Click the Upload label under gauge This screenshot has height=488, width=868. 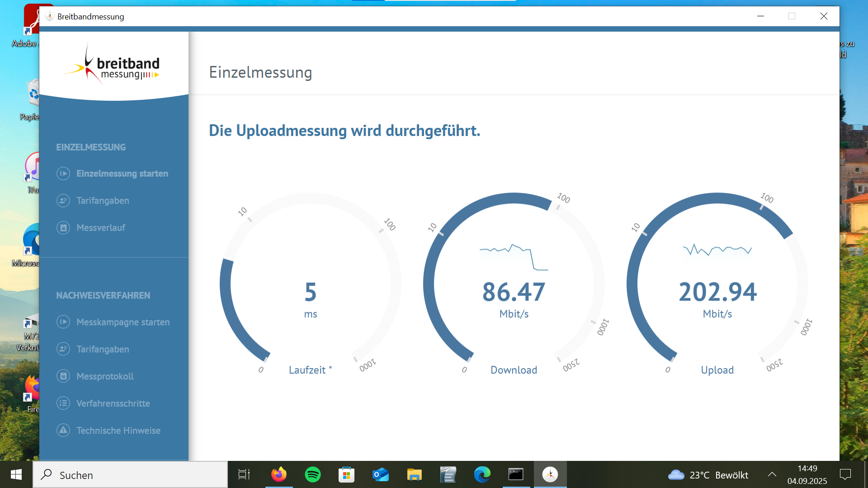click(717, 370)
